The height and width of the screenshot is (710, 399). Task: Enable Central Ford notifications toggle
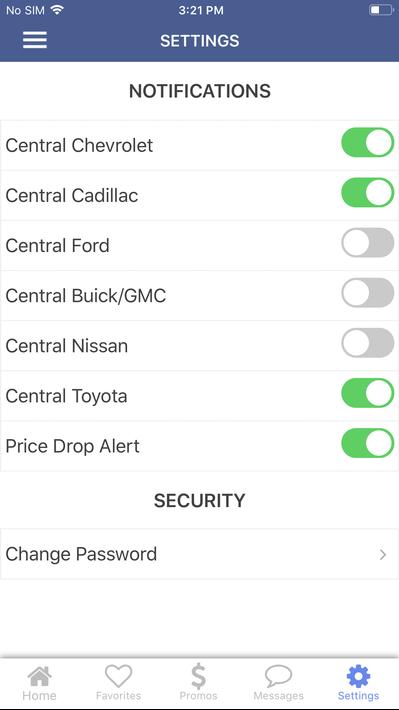pos(367,243)
